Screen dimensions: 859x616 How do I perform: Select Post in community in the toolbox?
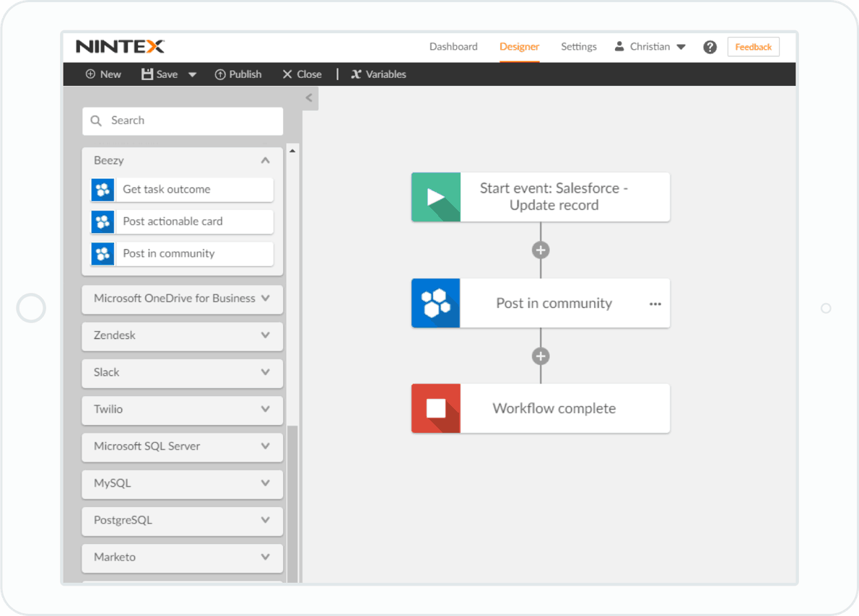coord(183,253)
